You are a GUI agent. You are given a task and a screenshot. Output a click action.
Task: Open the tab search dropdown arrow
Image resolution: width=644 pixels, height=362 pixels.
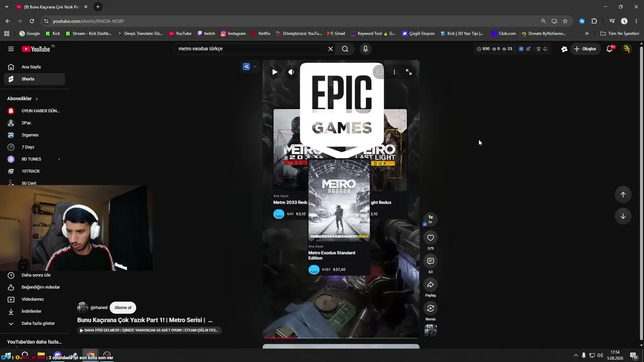click(7, 7)
